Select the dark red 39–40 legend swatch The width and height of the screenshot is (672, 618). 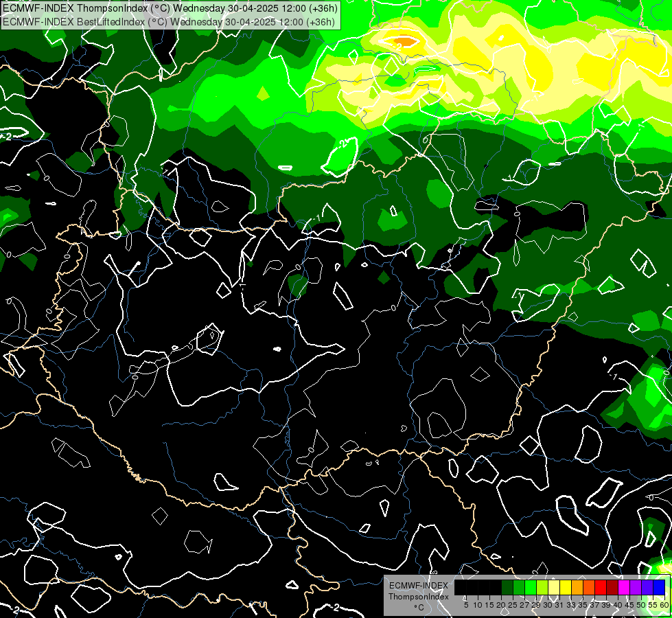click(612, 587)
